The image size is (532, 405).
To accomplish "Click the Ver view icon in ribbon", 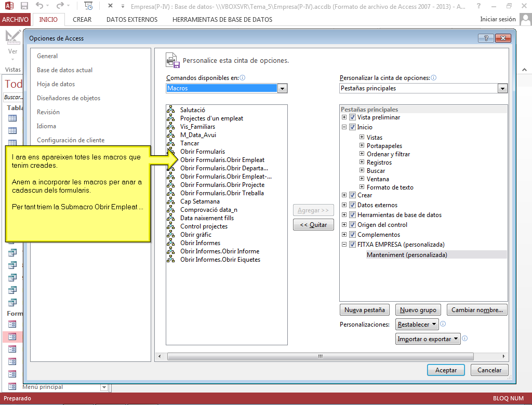I will (13, 37).
